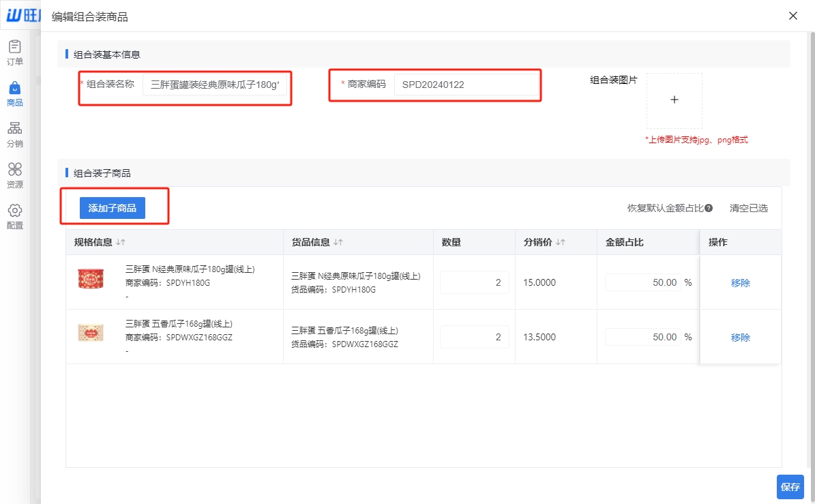Image resolution: width=815 pixels, height=504 pixels.
Task: Click 恢复默认金额占比 link
Action: [x=665, y=208]
